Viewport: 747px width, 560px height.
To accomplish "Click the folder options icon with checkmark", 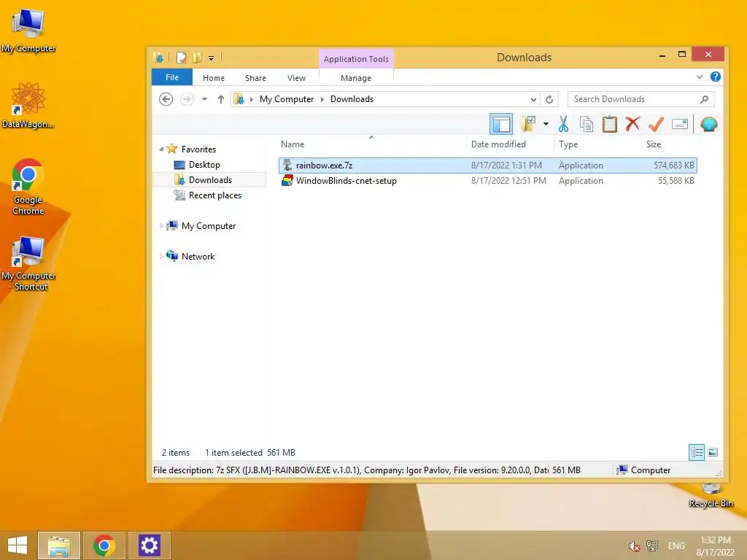I will (x=529, y=124).
